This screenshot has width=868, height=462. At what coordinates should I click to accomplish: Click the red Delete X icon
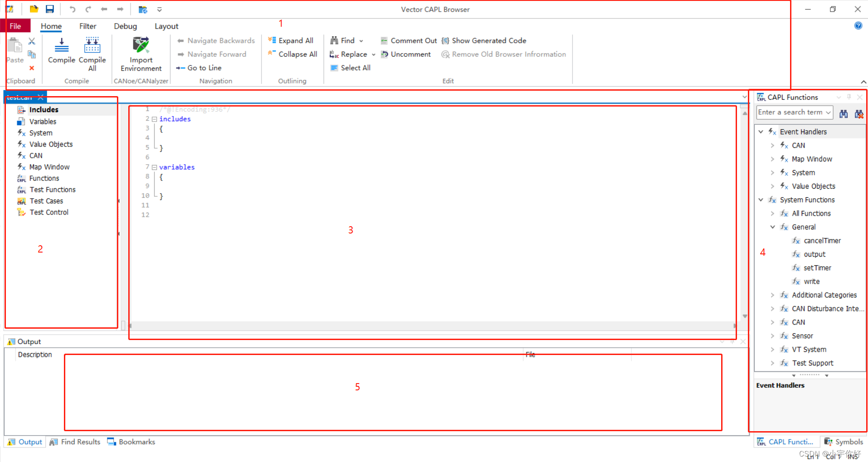point(32,68)
